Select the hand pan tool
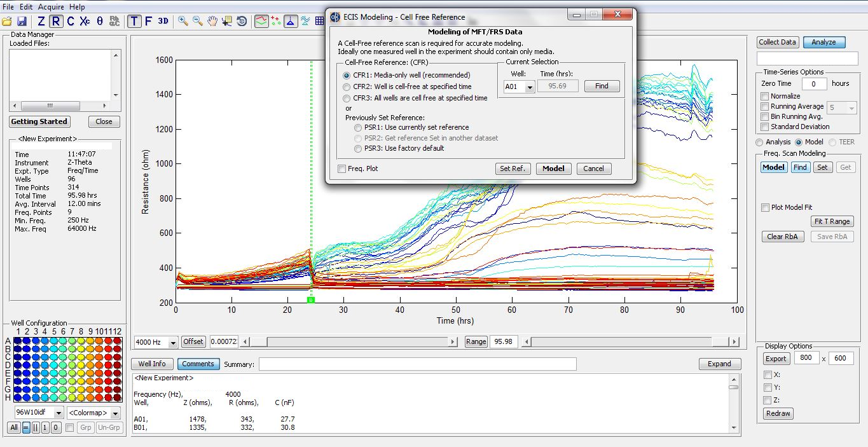The width and height of the screenshot is (868, 447). point(212,21)
